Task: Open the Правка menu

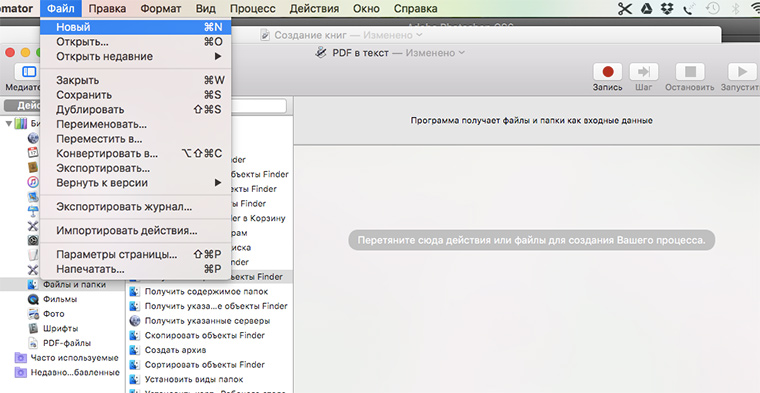Action: click(108, 8)
